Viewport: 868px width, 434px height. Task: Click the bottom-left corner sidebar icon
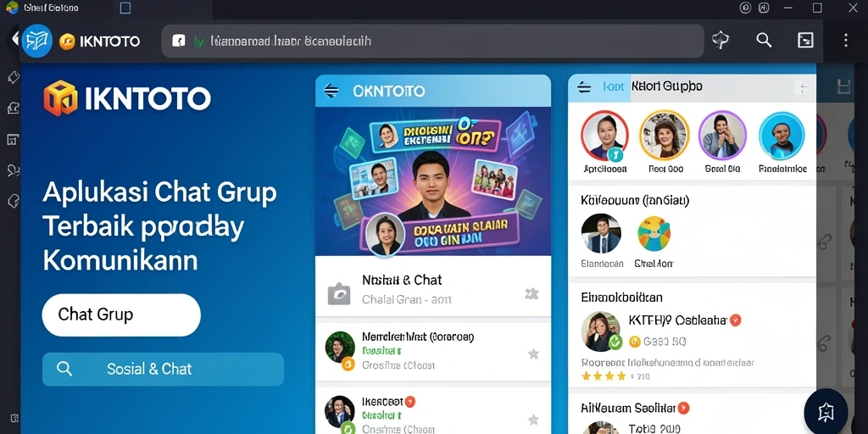click(x=14, y=418)
